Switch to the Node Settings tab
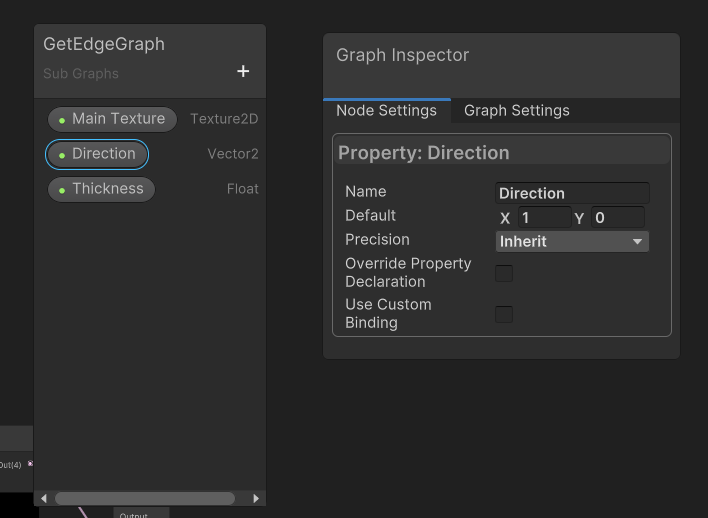The image size is (708, 518). point(386,111)
